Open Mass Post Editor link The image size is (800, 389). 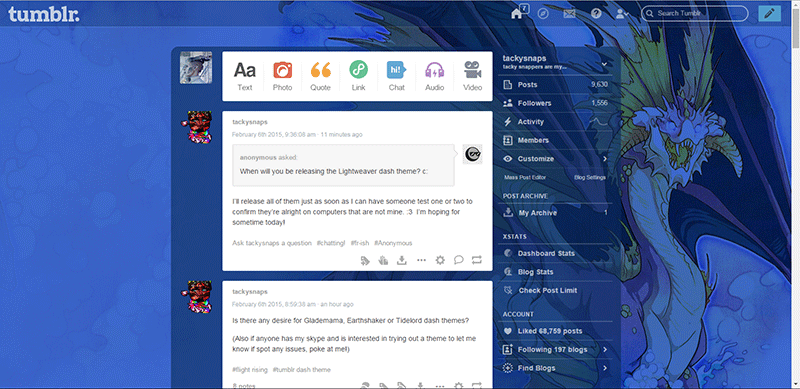pyautogui.click(x=525, y=178)
